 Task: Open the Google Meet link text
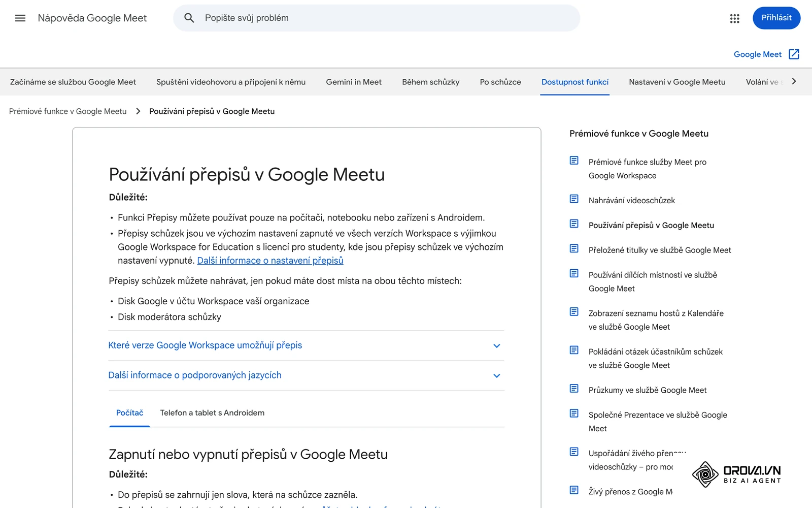point(757,54)
